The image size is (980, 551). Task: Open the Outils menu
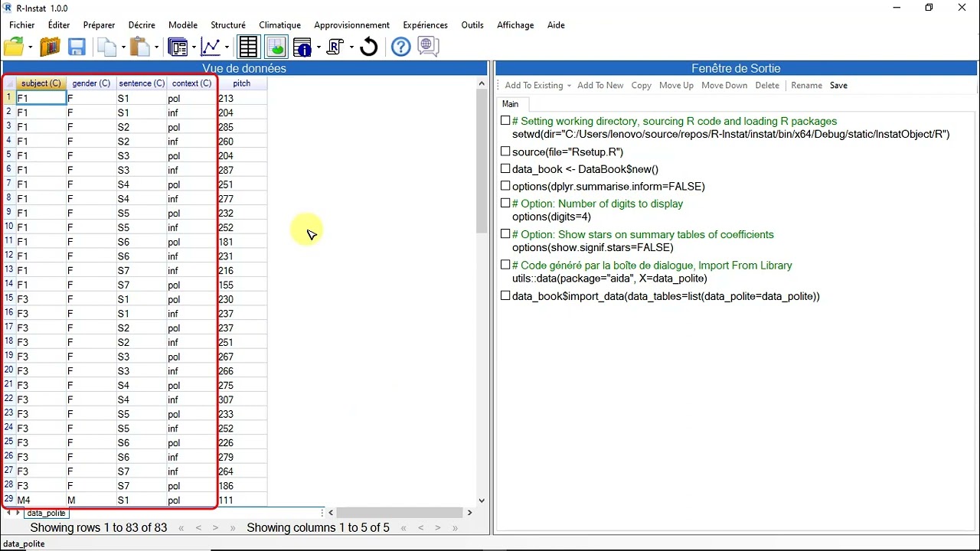(x=472, y=25)
